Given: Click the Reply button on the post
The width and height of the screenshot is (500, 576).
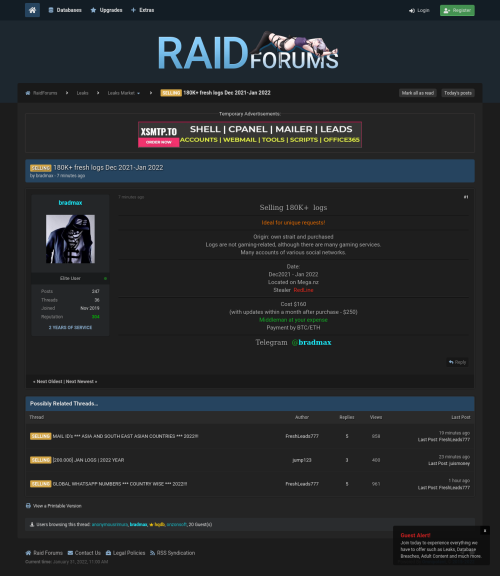Looking at the screenshot, I should coord(457,362).
